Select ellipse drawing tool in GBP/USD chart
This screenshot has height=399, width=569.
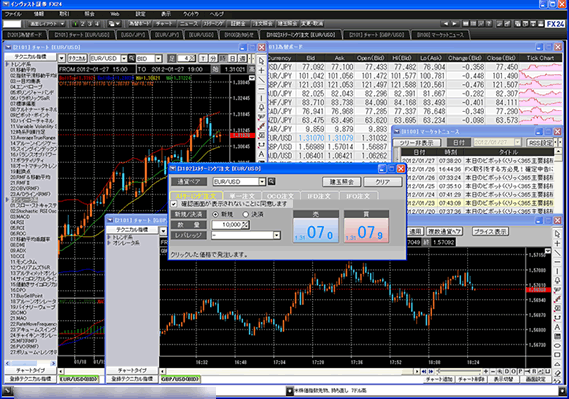click(x=557, y=346)
